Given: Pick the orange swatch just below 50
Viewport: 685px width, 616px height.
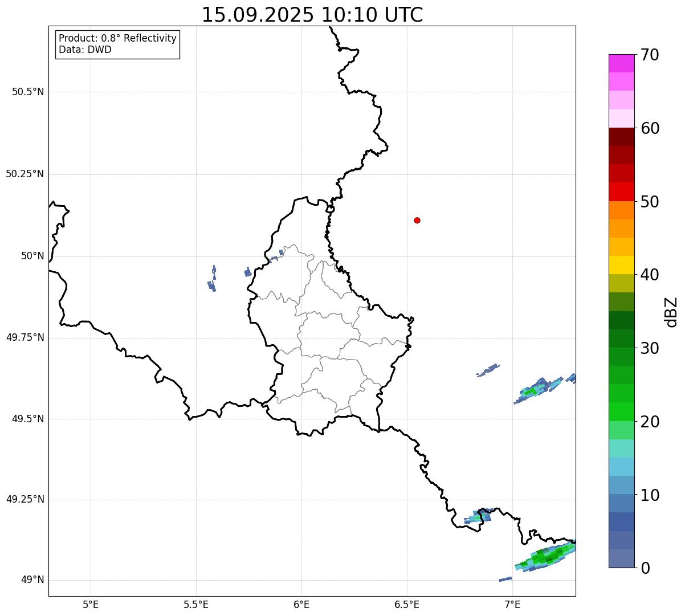Looking at the screenshot, I should (621, 210).
